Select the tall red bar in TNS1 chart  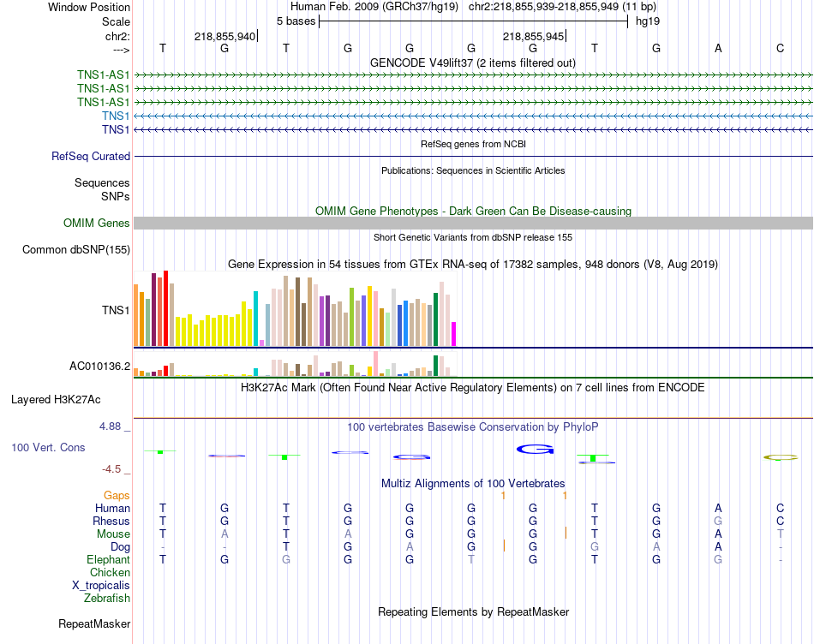pos(165,308)
